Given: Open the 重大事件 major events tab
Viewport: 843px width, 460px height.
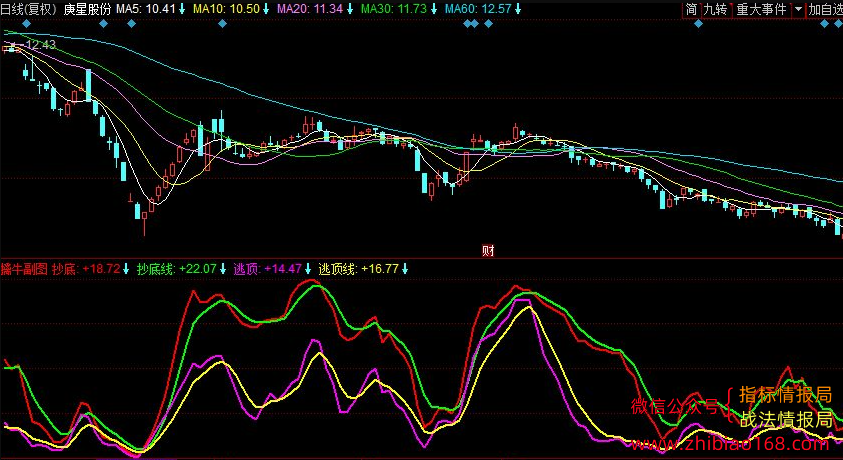Looking at the screenshot, I should click(761, 9).
